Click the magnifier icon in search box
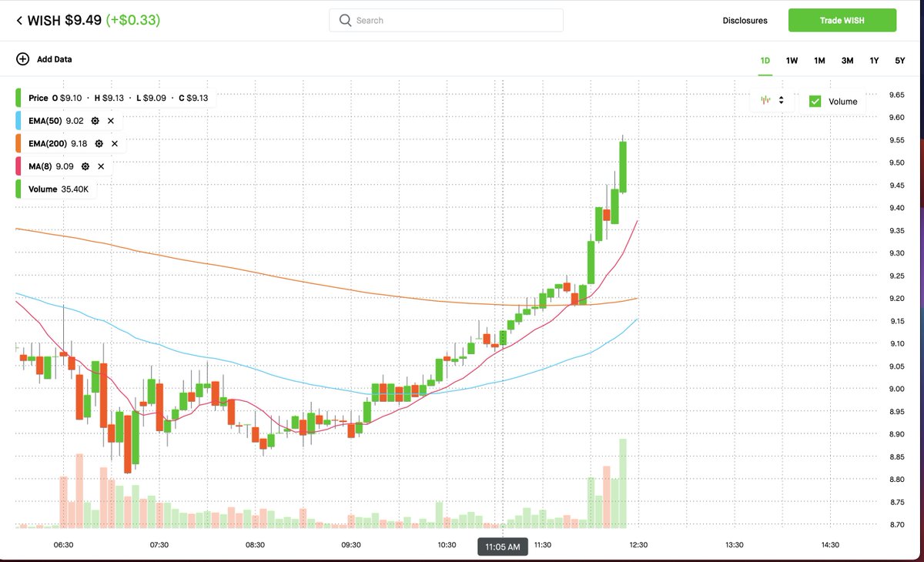The image size is (924, 562). pos(345,20)
